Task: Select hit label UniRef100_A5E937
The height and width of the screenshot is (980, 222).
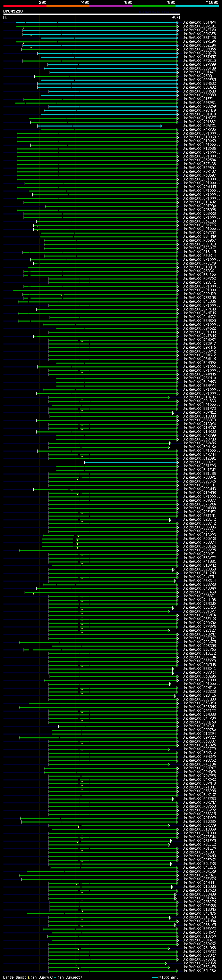Action: 199,852
